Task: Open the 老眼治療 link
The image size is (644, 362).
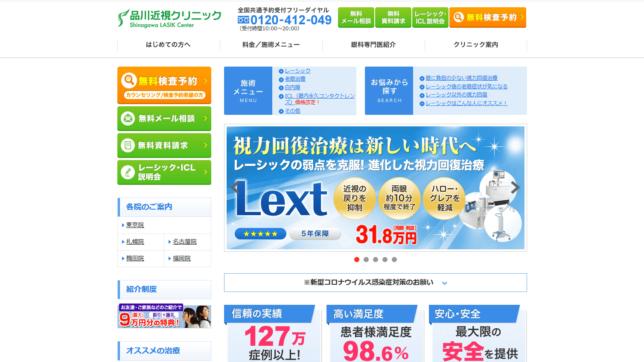Action: (295, 79)
